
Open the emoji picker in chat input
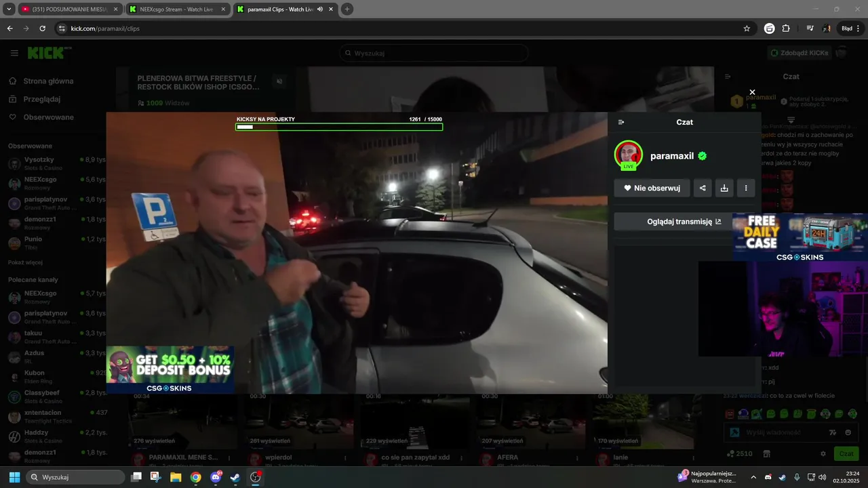848,432
